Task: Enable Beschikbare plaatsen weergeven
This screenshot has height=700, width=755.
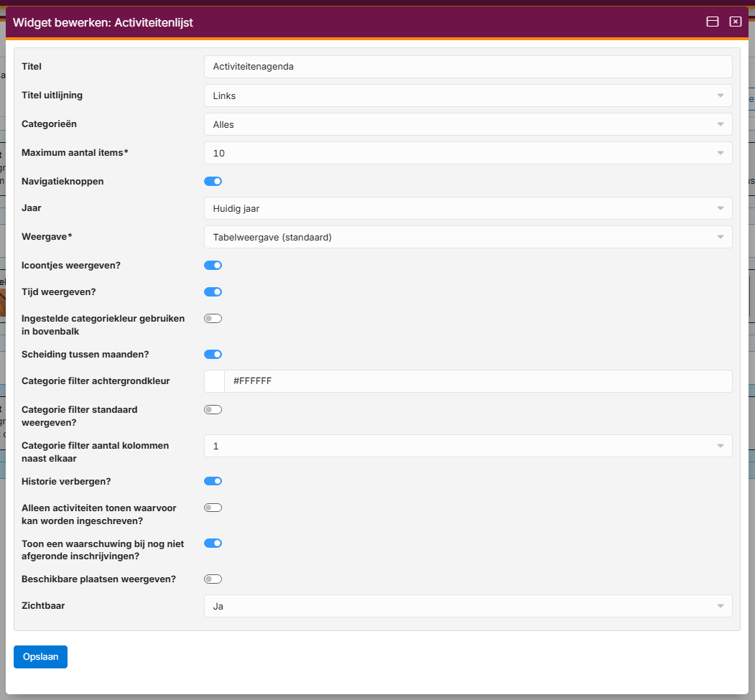Action: coord(213,579)
